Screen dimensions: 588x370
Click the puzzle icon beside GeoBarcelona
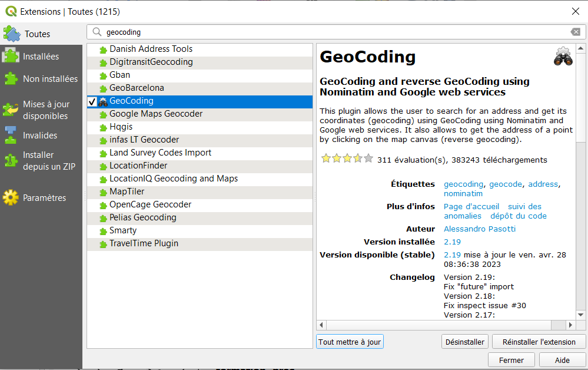point(103,89)
